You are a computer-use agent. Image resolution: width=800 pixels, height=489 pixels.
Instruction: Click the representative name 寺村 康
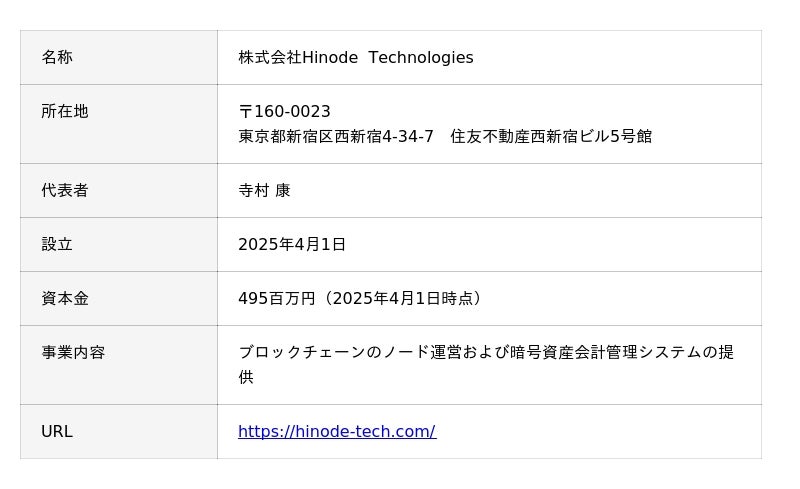pos(264,190)
